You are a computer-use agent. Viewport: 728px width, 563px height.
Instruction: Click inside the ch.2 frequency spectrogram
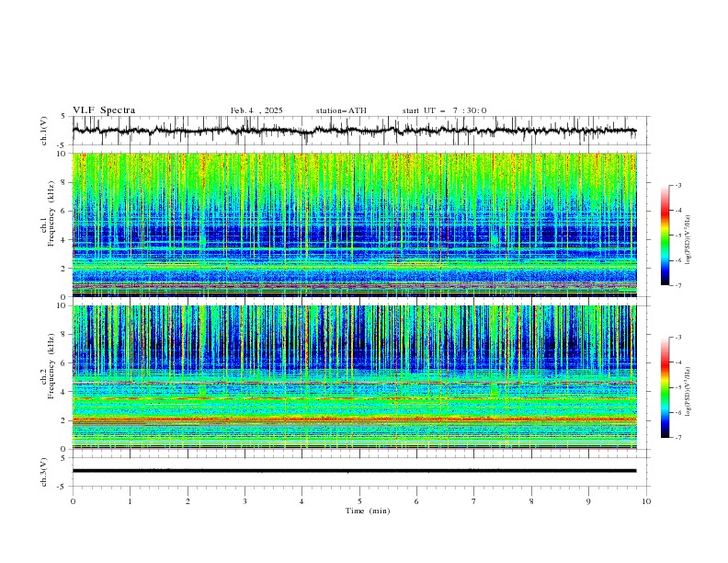coord(355,377)
